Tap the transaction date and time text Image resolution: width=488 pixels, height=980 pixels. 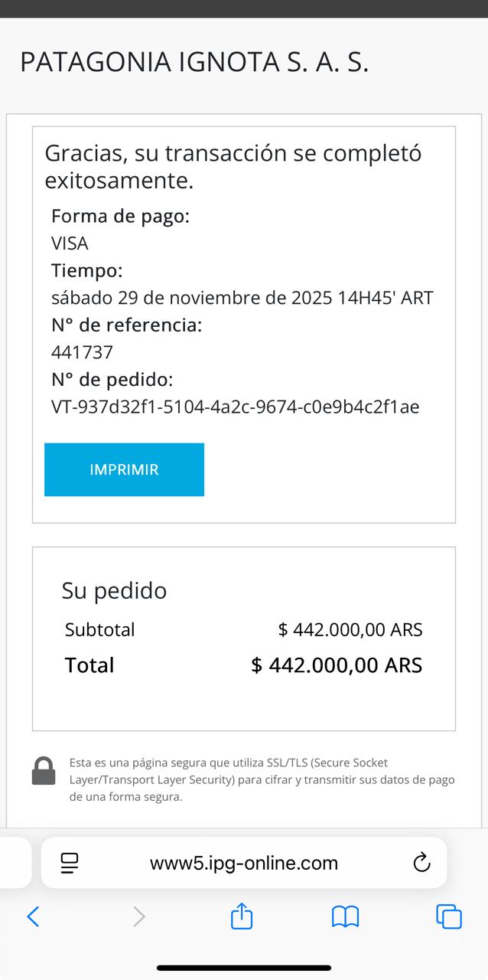coord(242,298)
